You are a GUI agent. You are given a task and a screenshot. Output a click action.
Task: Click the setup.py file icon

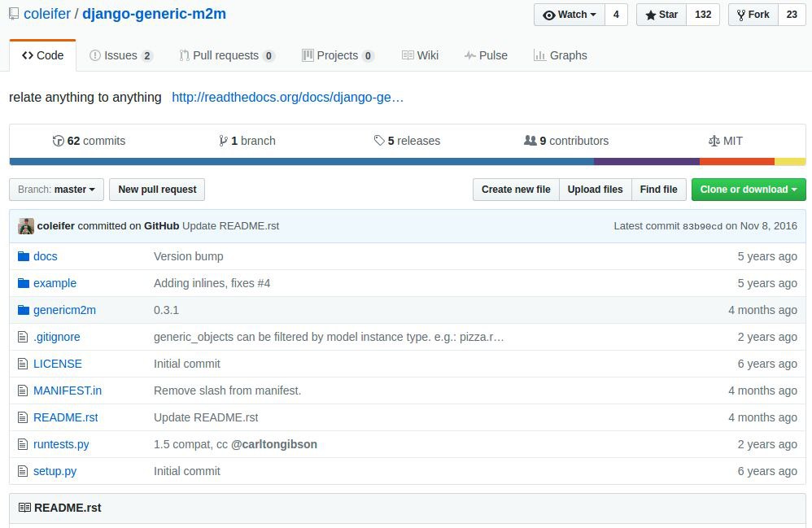click(x=23, y=472)
